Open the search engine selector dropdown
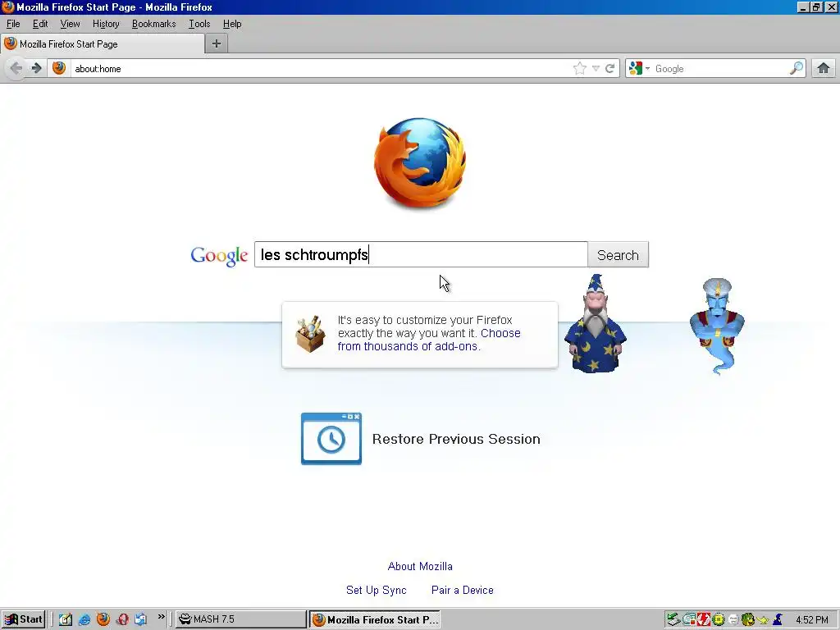The width and height of the screenshot is (840, 630). 640,69
